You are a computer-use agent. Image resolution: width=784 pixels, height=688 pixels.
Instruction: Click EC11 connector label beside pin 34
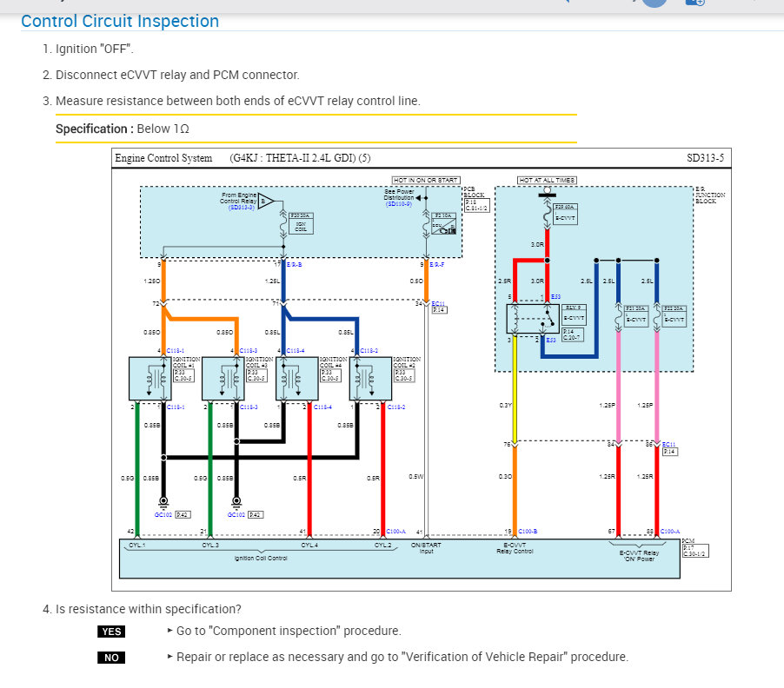438,303
